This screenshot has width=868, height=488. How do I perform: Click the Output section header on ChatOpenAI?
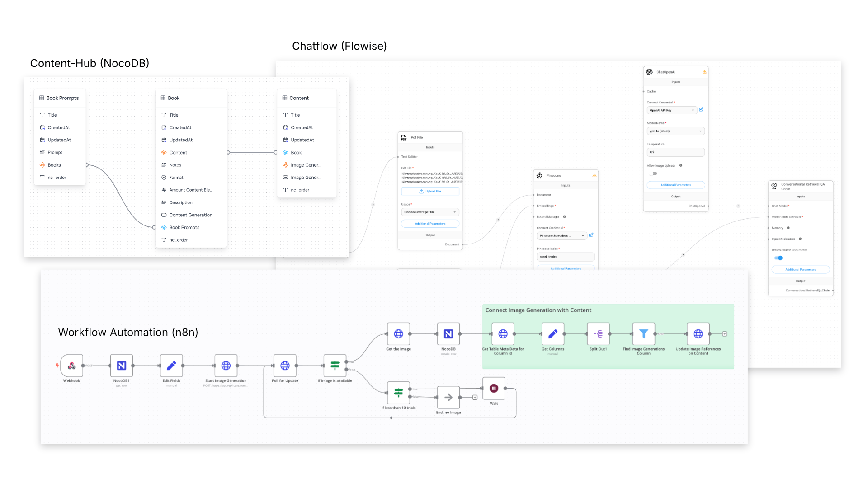(675, 197)
